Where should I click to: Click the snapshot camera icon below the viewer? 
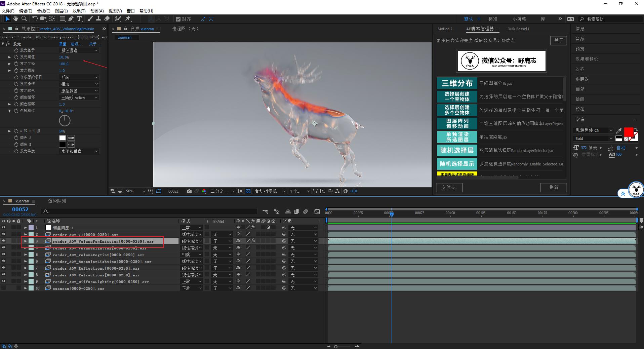pos(189,191)
